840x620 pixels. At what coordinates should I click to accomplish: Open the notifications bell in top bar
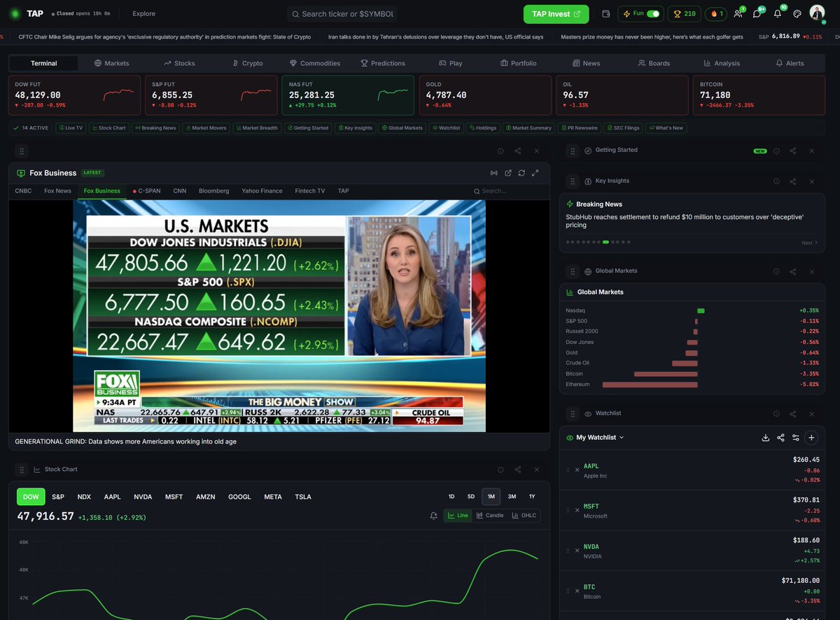click(x=778, y=13)
